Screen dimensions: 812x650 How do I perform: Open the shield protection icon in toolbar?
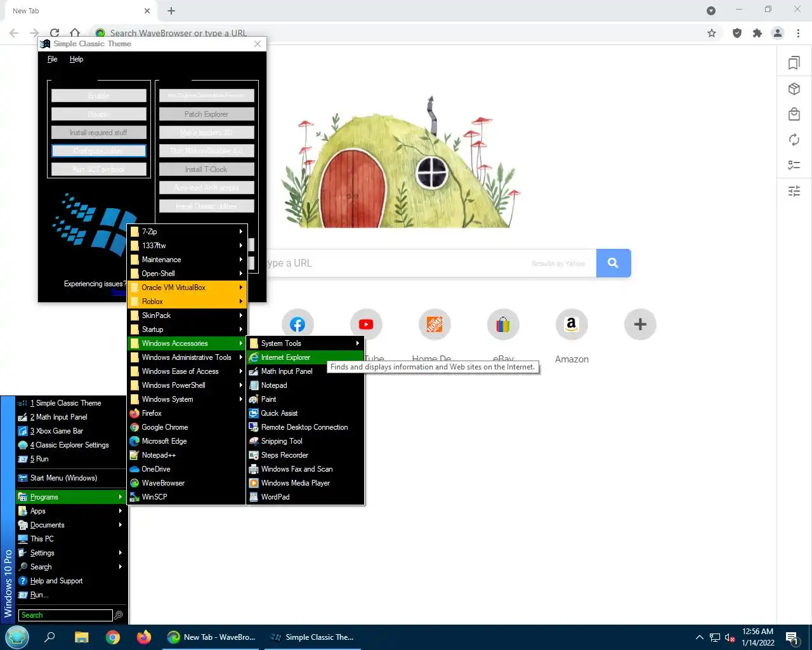[x=737, y=33]
